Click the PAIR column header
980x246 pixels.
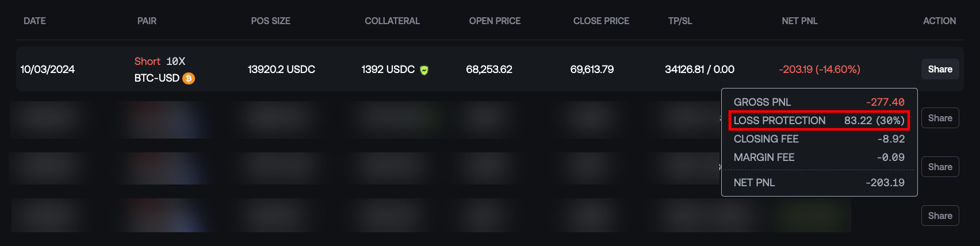(x=147, y=21)
